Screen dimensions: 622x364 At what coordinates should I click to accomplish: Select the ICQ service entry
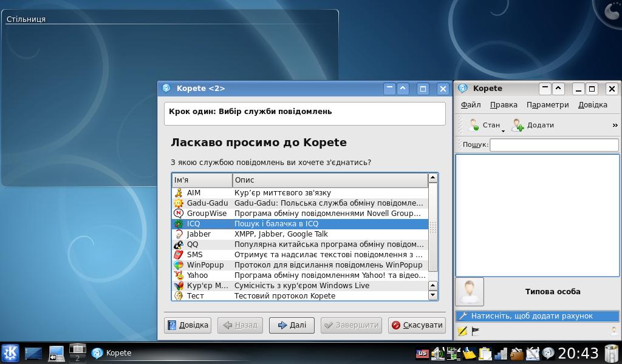point(300,224)
